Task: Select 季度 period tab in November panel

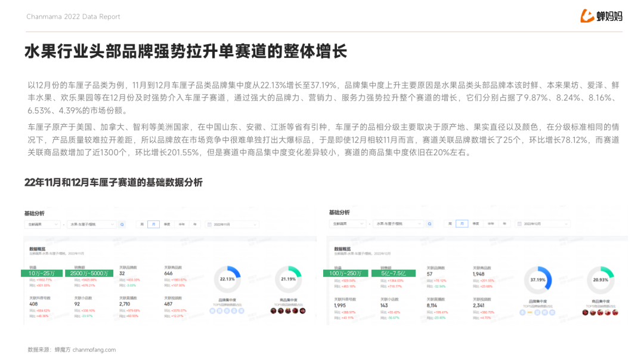Action: pyautogui.click(x=167, y=224)
